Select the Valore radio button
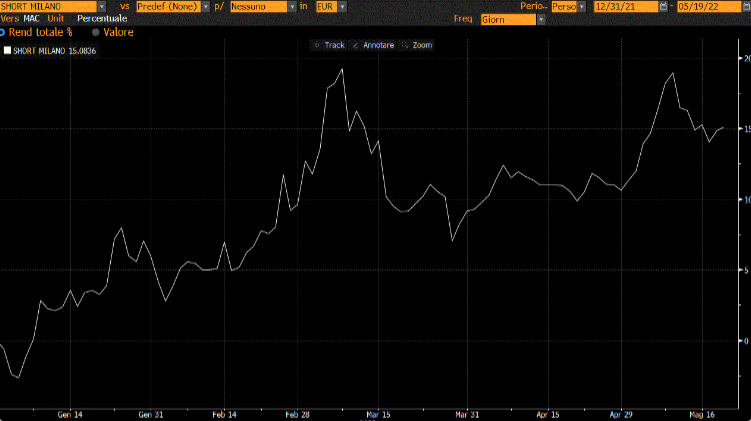Image resolution: width=751 pixels, height=421 pixels. 96,32
